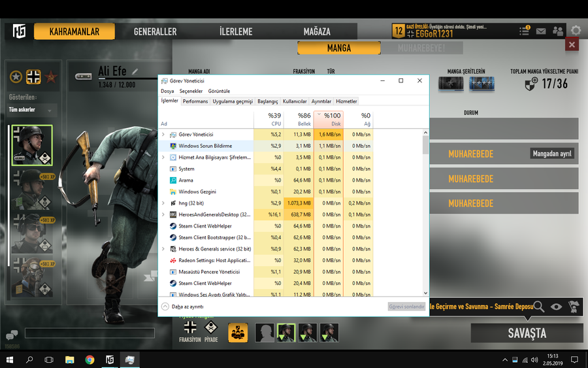
Task: Select the German cross faction icon
Action: (x=33, y=77)
